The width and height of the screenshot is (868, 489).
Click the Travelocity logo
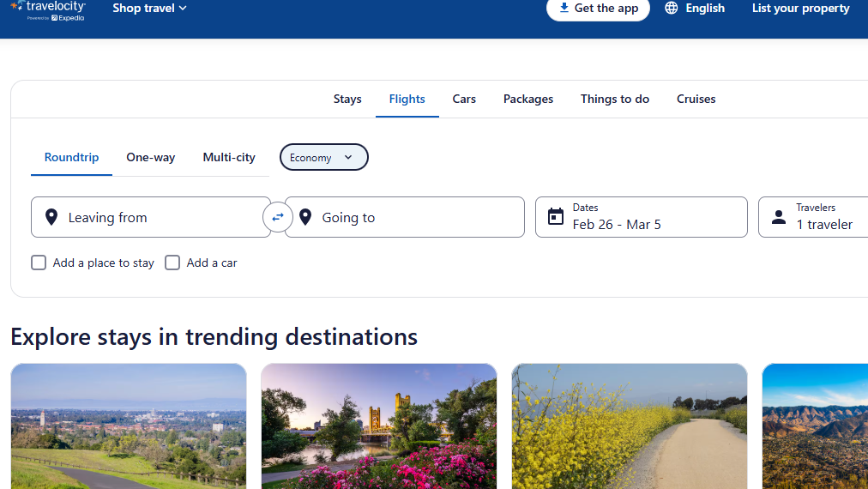pyautogui.click(x=48, y=10)
